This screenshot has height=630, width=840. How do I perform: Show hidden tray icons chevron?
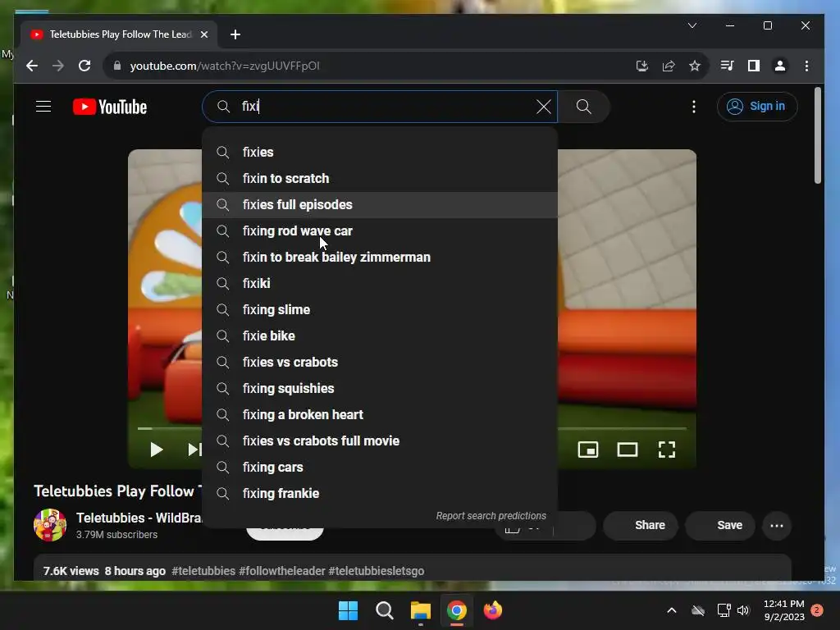point(671,610)
